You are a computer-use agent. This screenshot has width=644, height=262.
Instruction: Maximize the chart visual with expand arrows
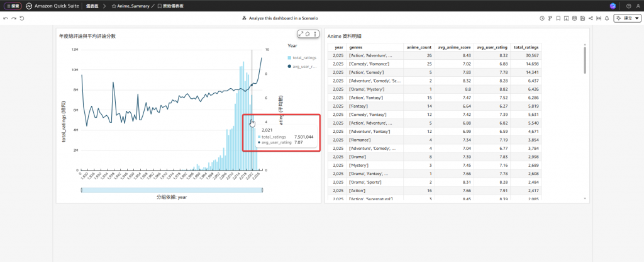coord(301,34)
